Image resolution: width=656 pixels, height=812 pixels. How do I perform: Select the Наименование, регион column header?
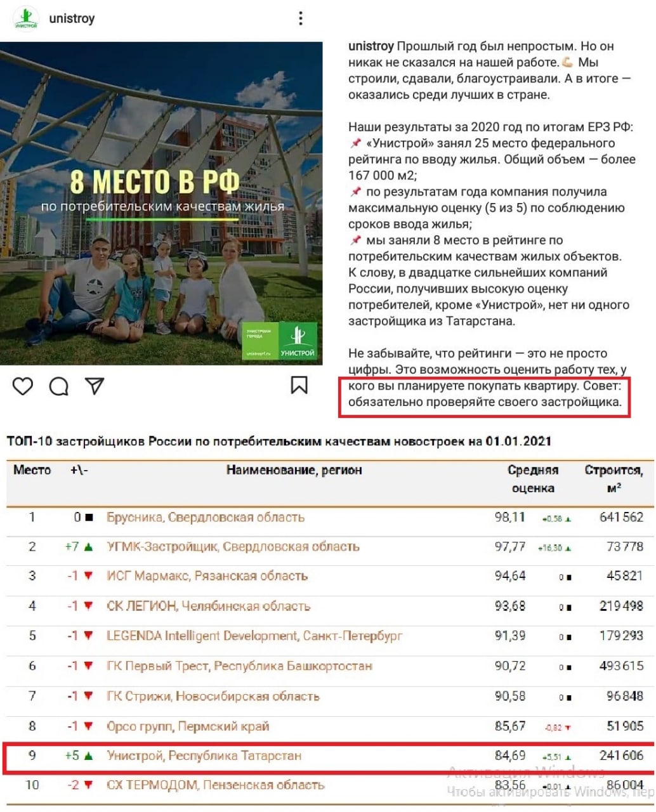click(x=294, y=470)
